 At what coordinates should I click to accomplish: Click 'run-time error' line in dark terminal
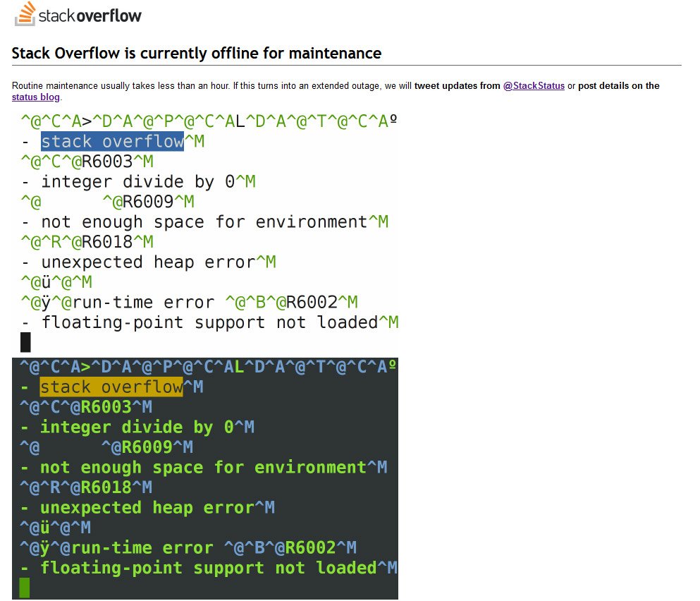(x=188, y=548)
